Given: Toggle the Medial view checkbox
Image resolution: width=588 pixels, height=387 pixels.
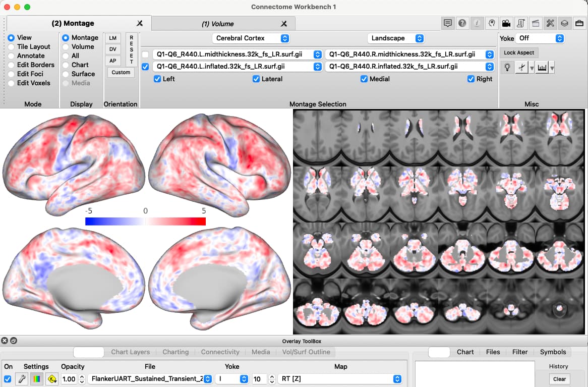Looking at the screenshot, I should [x=364, y=79].
